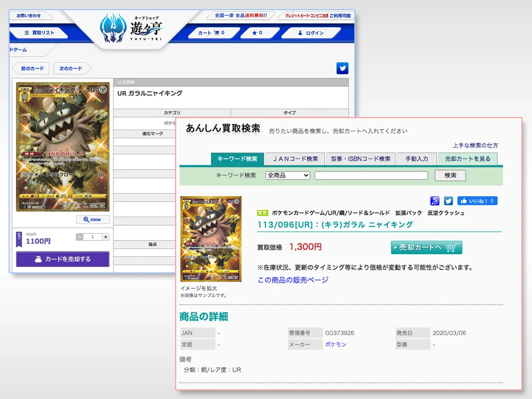Screen dimensions: 532x399
Task: Select the 型番・ISBNコード検索 tab
Action: pyautogui.click(x=361, y=159)
